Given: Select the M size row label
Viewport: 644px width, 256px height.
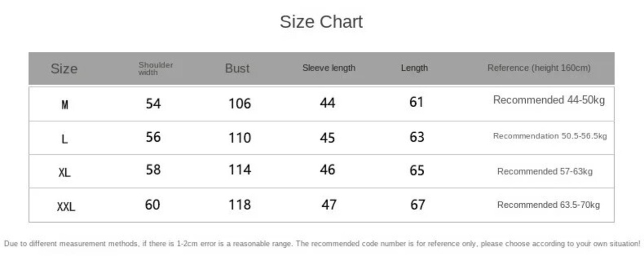Looking at the screenshot, I should pyautogui.click(x=64, y=105).
